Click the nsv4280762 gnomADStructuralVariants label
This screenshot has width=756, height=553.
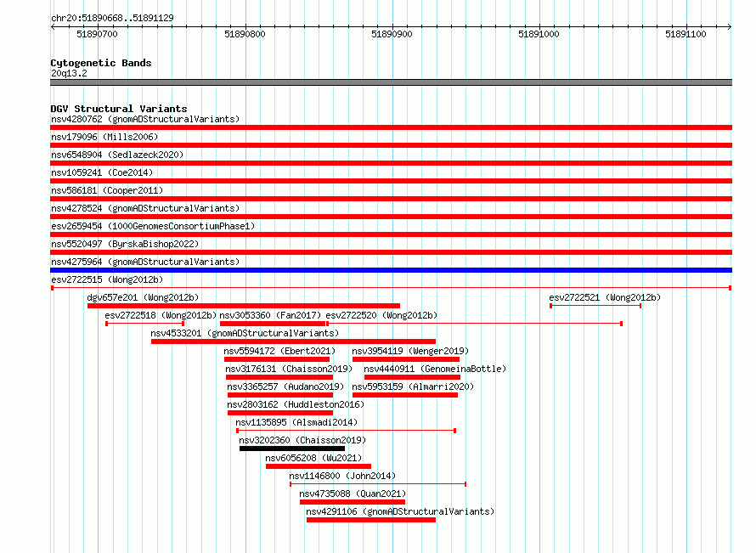click(x=145, y=119)
